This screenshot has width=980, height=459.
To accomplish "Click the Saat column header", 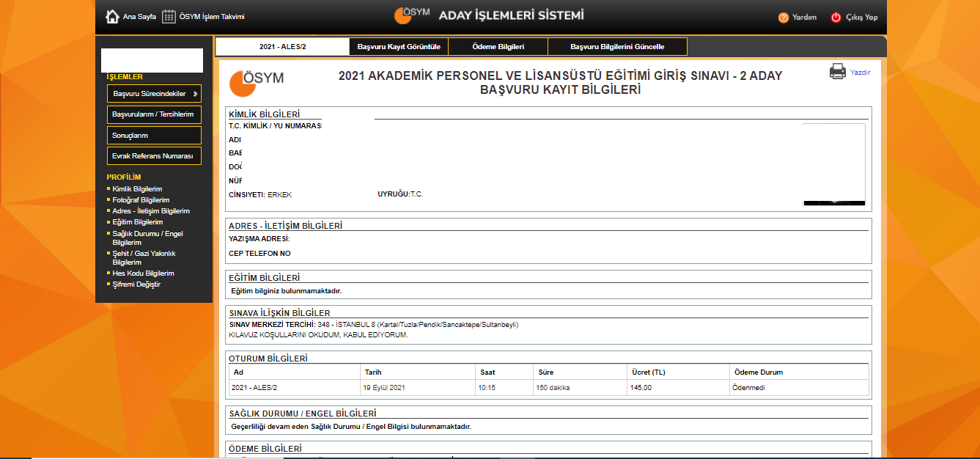I will pos(487,372).
